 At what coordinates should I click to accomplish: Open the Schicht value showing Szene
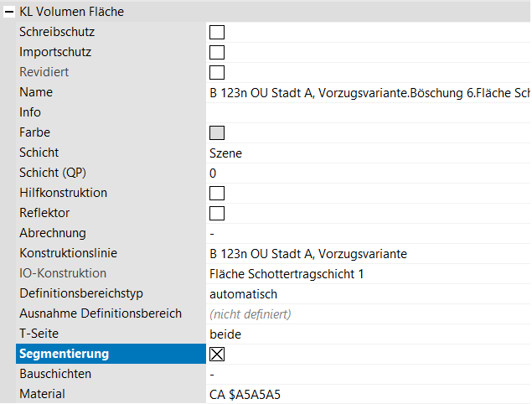[x=369, y=153]
